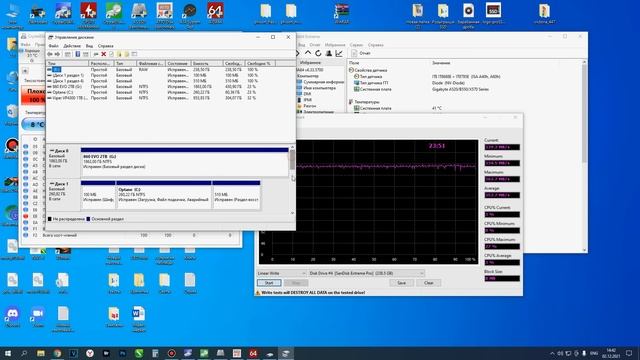Open the Избранное menu in AIDA64 window
Screen dimensions: 640x360
point(335,45)
